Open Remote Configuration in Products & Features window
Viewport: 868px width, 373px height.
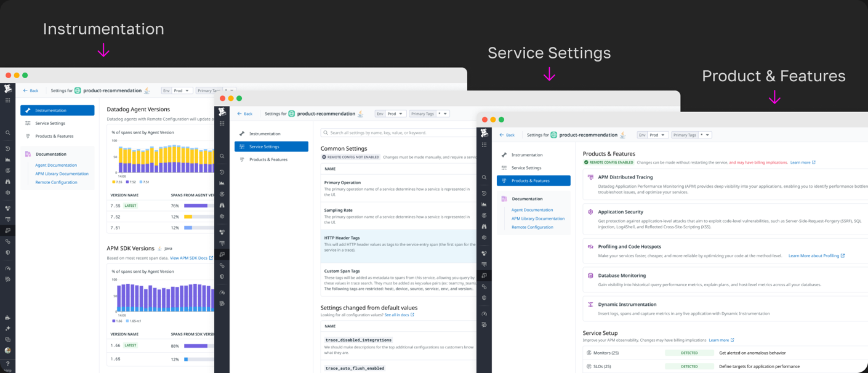point(532,227)
